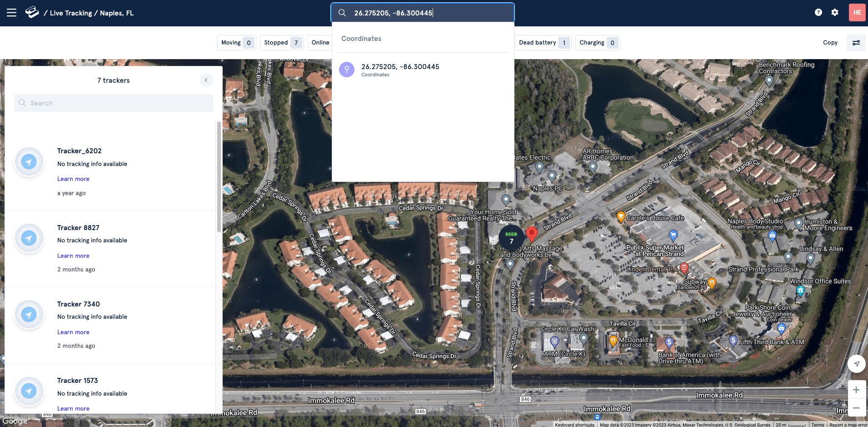Image resolution: width=868 pixels, height=427 pixels.
Task: Click Fifth Third Bank & ATM marker
Action: [x=733, y=341]
